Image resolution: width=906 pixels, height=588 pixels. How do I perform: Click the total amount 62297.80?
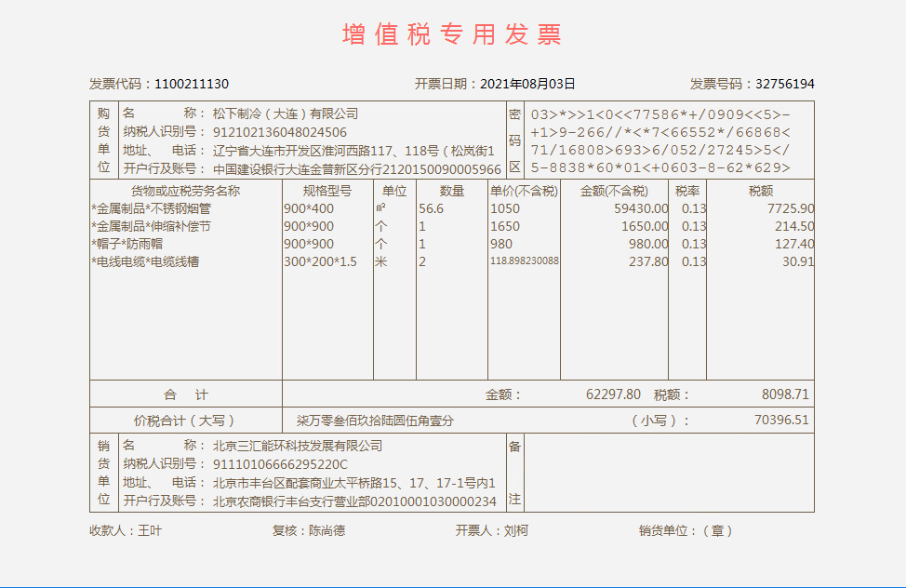(613, 394)
